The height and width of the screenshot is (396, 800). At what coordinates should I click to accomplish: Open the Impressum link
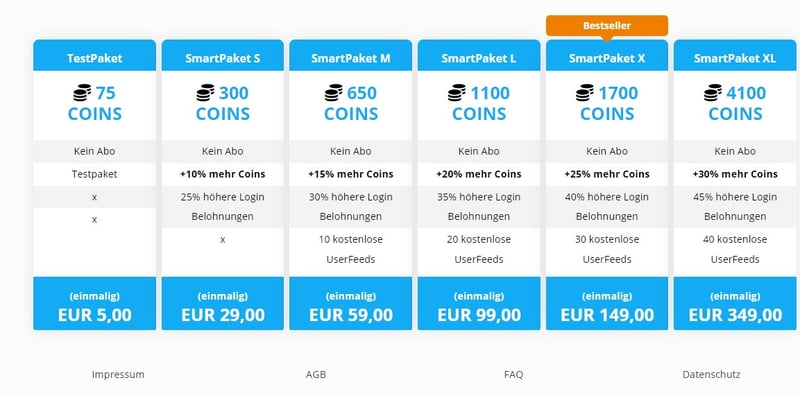[x=118, y=375]
